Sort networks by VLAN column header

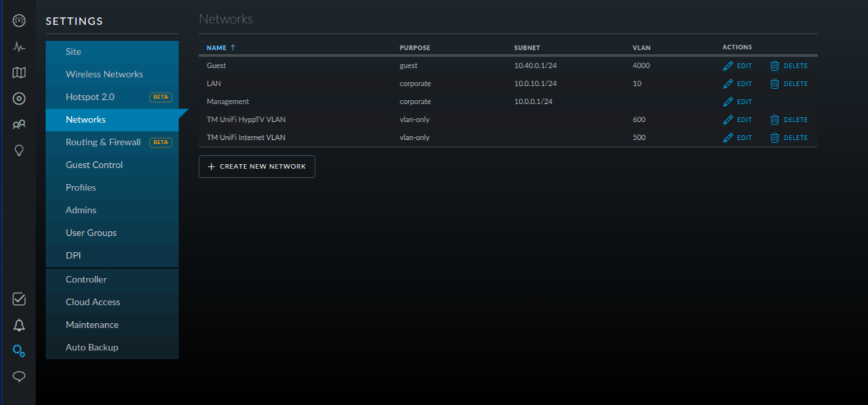641,48
